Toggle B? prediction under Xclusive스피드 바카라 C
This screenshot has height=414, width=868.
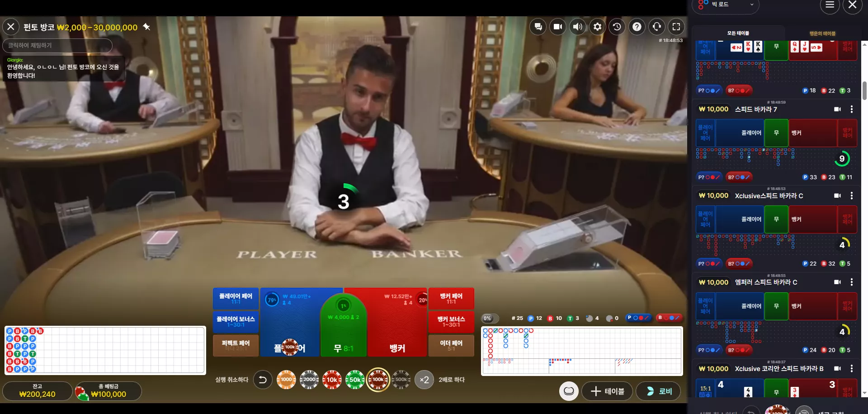click(x=739, y=263)
